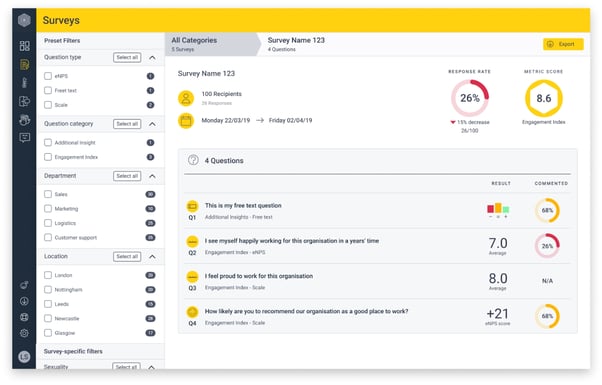Go to All Categories breadcrumb tab
Viewport: 602px width, 385px height.
[x=213, y=44]
